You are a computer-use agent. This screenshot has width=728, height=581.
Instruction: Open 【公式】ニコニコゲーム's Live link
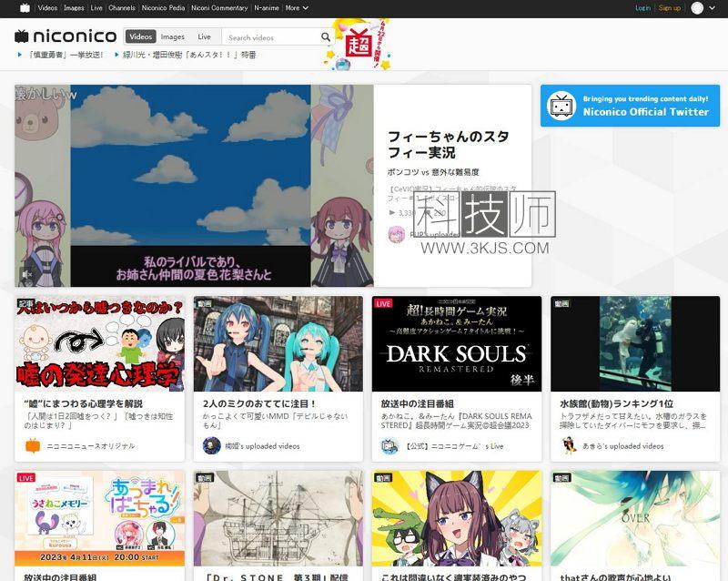tap(455, 446)
